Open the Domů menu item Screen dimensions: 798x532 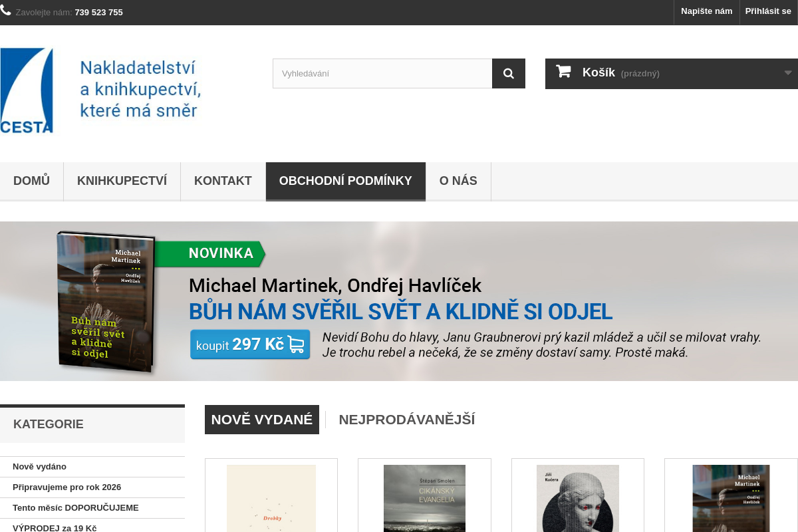[x=31, y=181]
